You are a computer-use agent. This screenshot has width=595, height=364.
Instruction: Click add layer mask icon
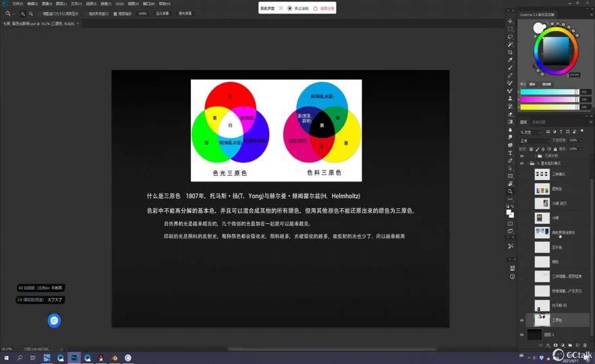pyautogui.click(x=556, y=345)
